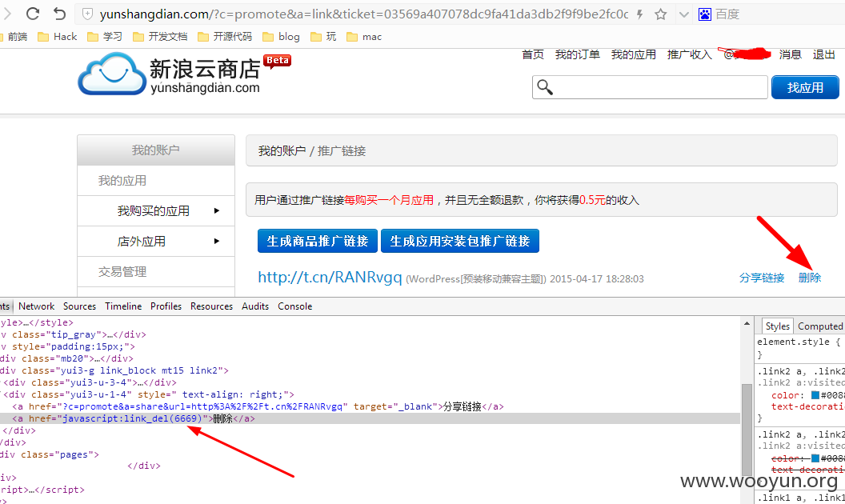Click the Elements panel vertical scrollbar thumb
845x504 pixels.
(747, 429)
